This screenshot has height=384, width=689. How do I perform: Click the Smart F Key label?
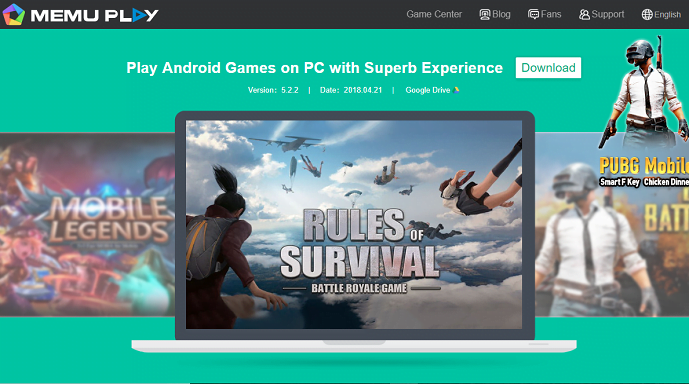pos(620,182)
